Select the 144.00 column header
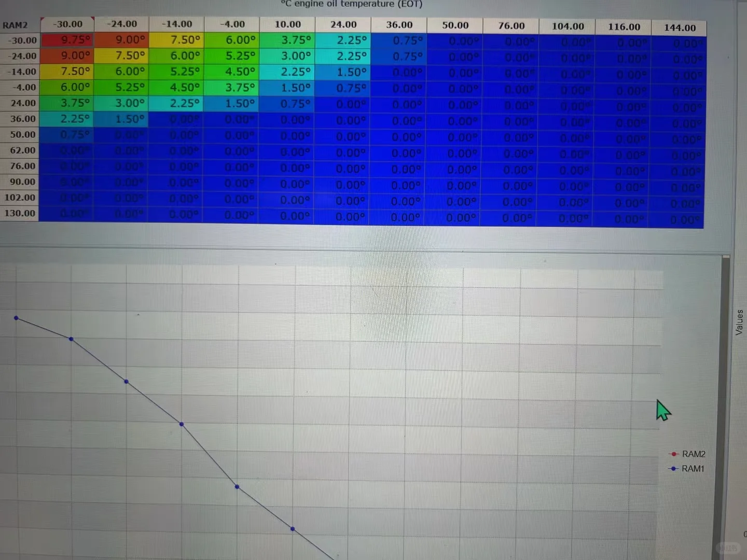747x560 pixels. 680,27
